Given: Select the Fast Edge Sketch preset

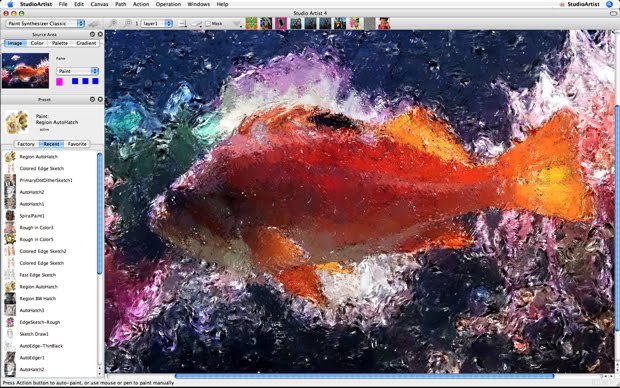Looking at the screenshot, I should [49, 275].
